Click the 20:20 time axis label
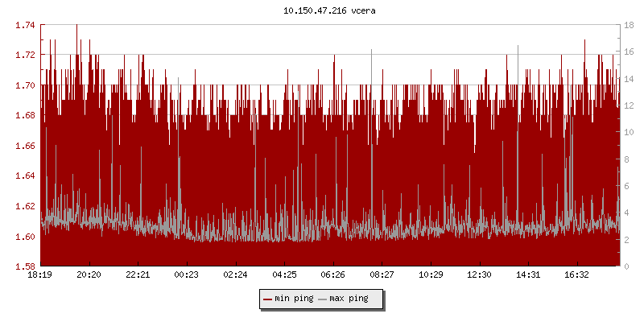Image resolution: width=644 pixels, height=322 pixels. point(89,275)
